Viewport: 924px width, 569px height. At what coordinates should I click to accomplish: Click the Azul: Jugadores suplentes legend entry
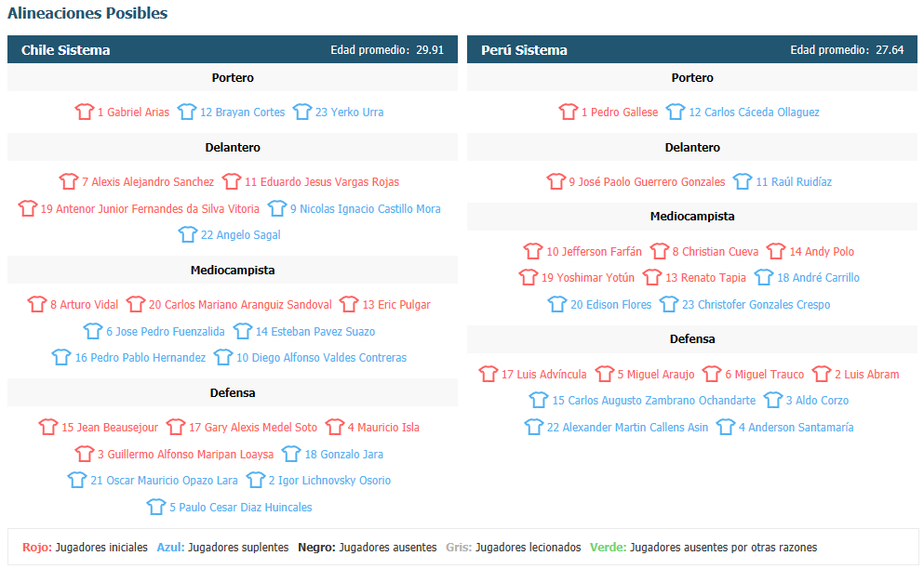pos(222,548)
